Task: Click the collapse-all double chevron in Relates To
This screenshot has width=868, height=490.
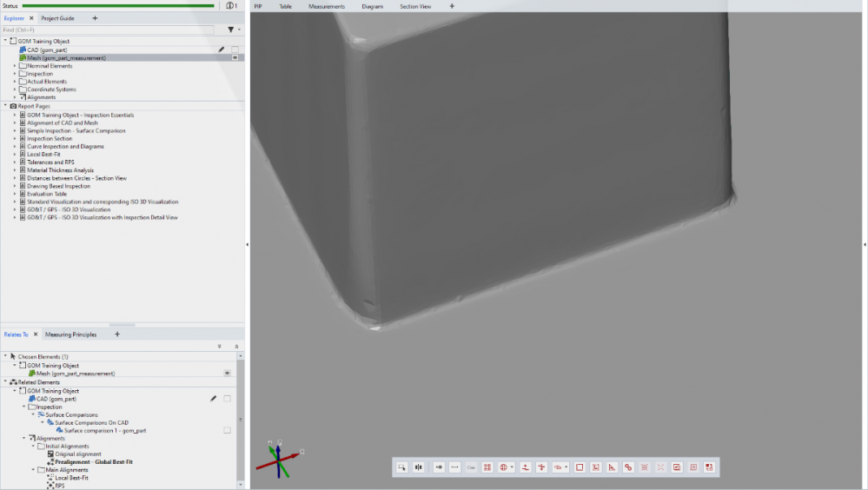Action: click(x=236, y=346)
